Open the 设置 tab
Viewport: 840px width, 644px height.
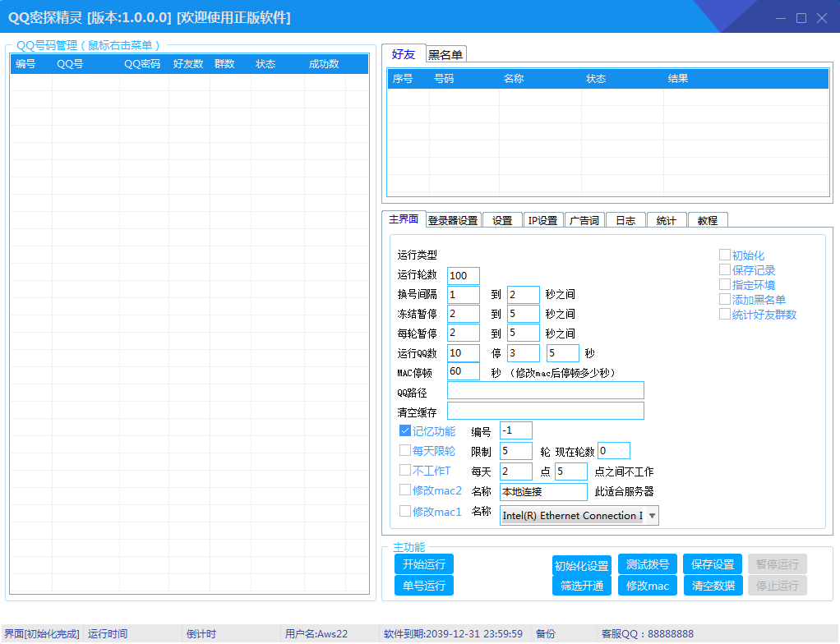point(502,220)
